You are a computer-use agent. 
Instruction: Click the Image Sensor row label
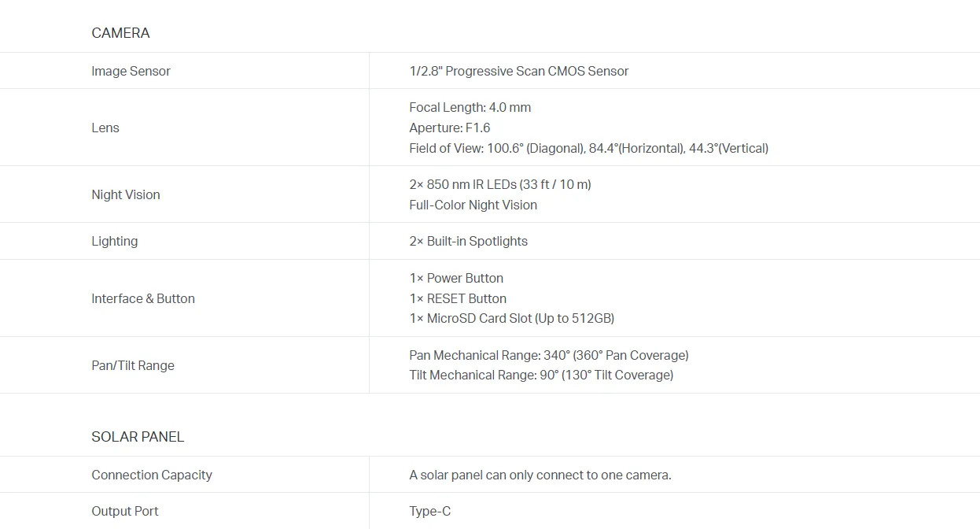coord(131,71)
